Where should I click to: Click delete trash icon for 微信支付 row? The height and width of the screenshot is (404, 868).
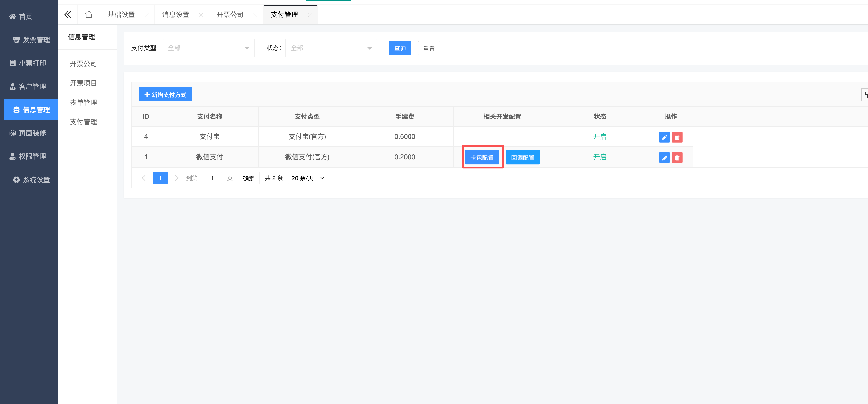pyautogui.click(x=677, y=157)
